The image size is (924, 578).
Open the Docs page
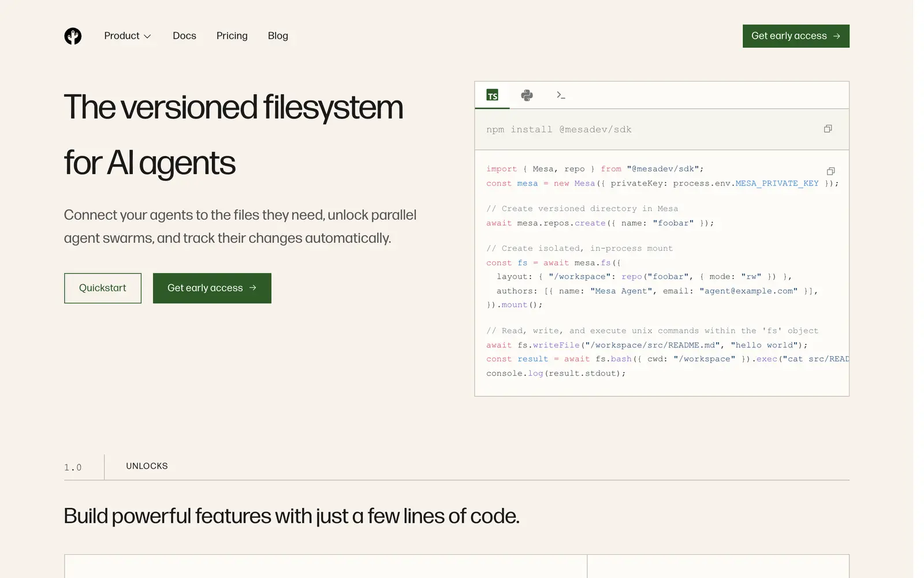[184, 36]
